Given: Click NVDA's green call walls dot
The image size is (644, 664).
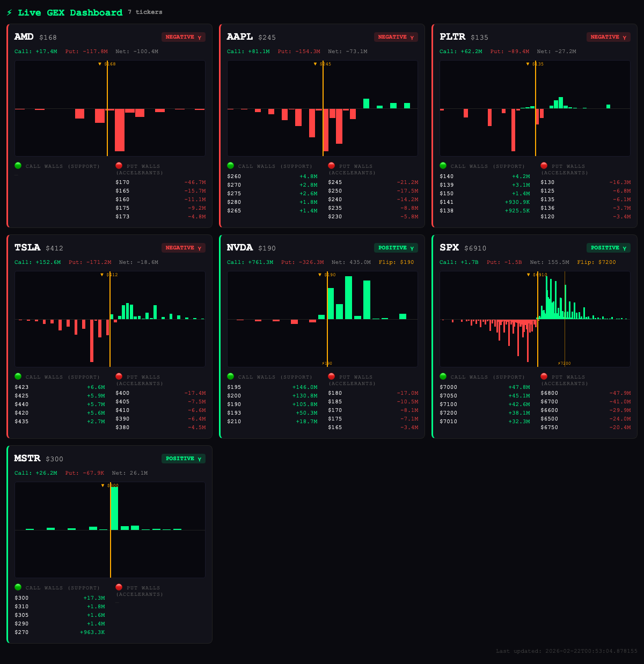Looking at the screenshot, I should click(x=231, y=377).
